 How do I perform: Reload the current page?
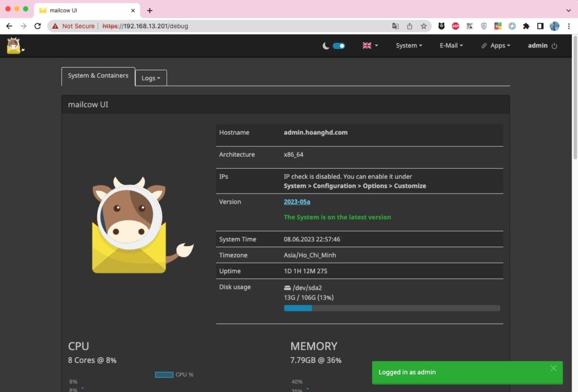[x=38, y=26]
